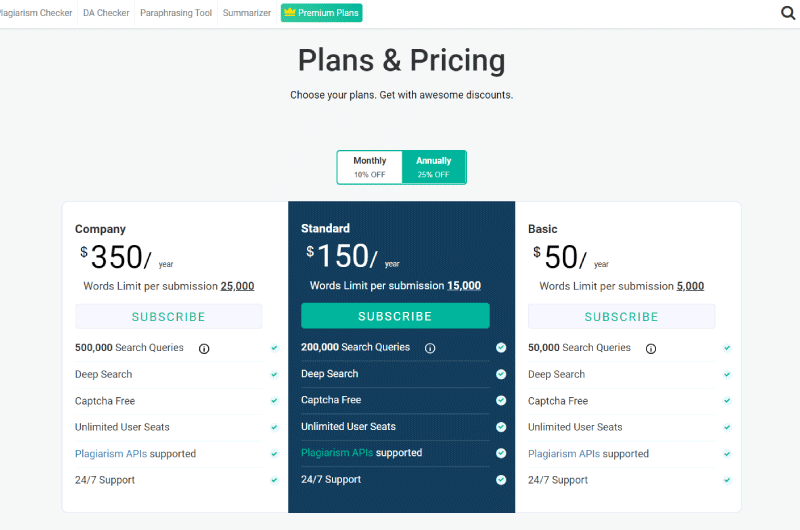Open the Summarizer nav item
The width and height of the screenshot is (800, 530).
(247, 13)
